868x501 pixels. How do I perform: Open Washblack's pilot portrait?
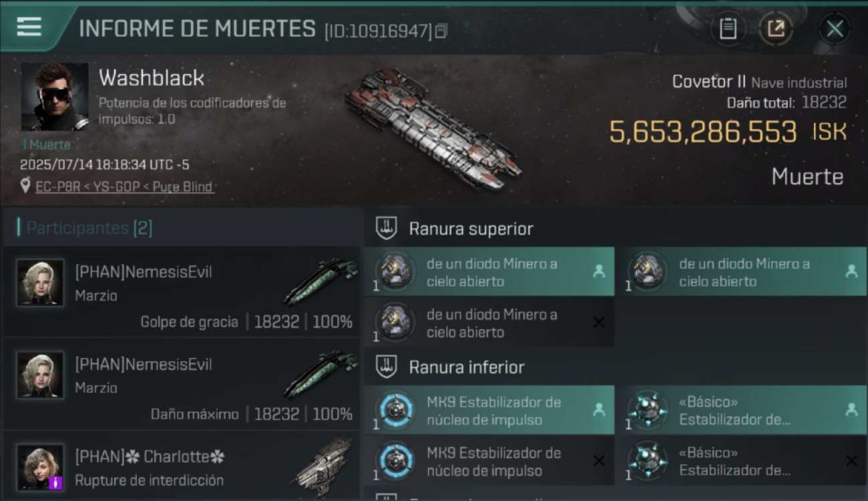click(x=55, y=97)
